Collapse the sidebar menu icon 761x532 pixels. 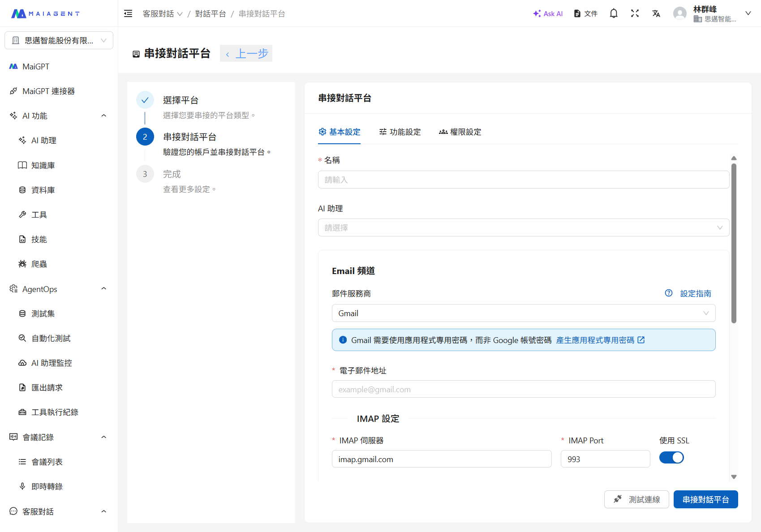point(128,13)
